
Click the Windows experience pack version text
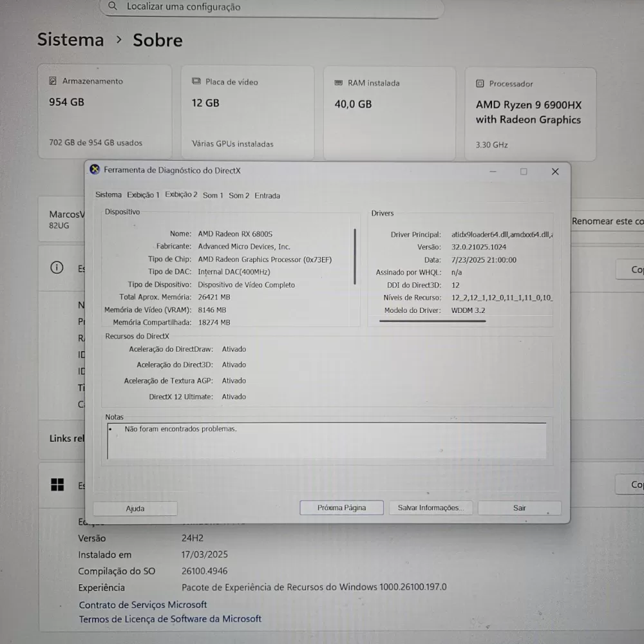314,587
